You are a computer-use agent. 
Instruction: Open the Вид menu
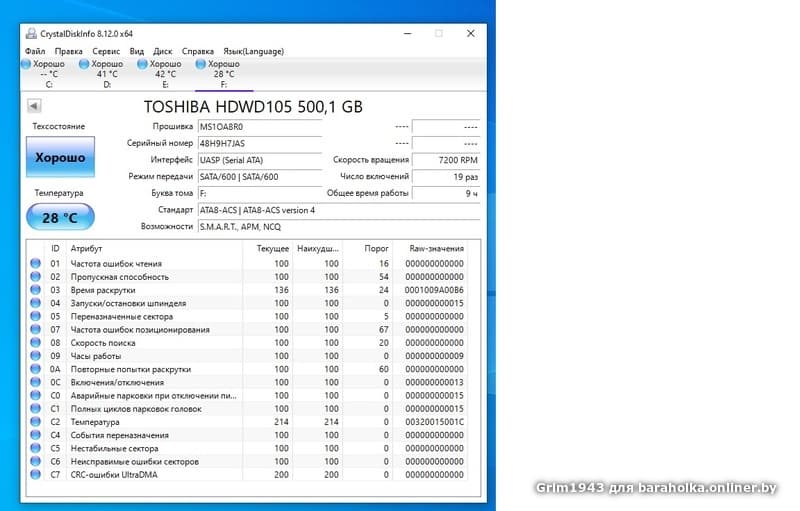pos(137,51)
